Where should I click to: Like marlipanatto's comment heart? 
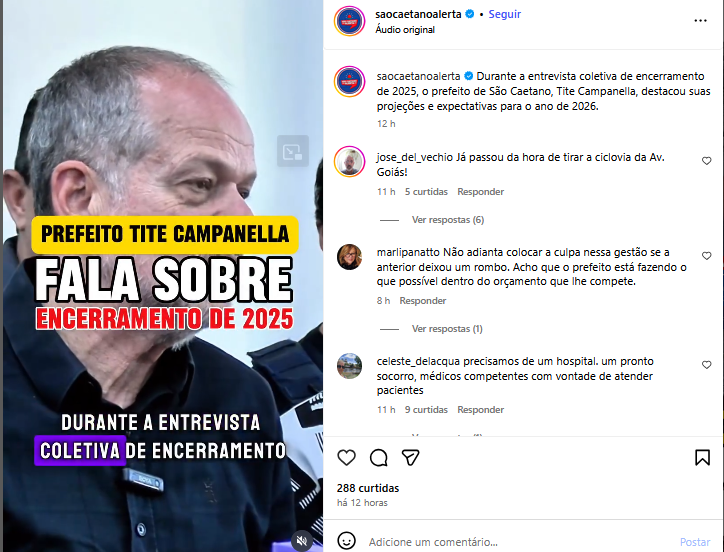[x=706, y=256]
